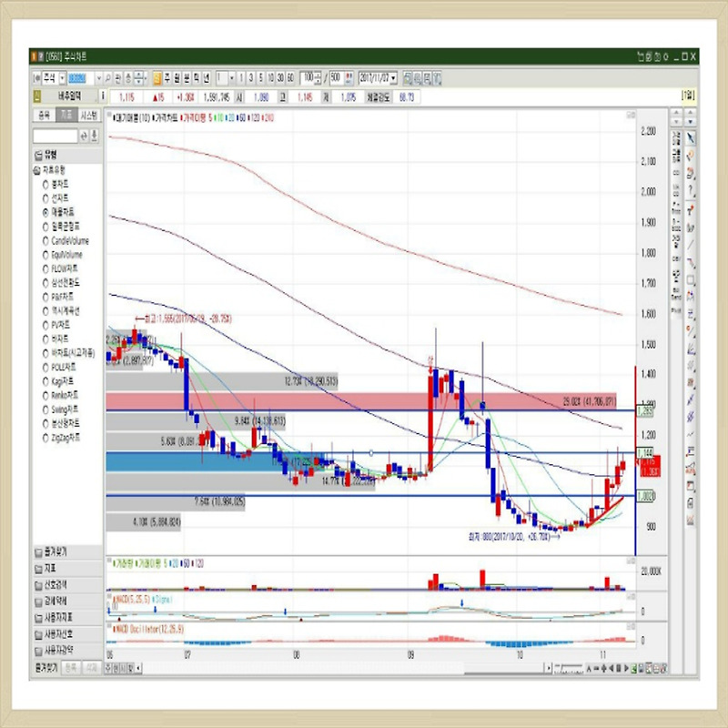Expand the 신호검색 folder section
Image resolution: width=728 pixels, height=728 pixels.
(x=67, y=585)
